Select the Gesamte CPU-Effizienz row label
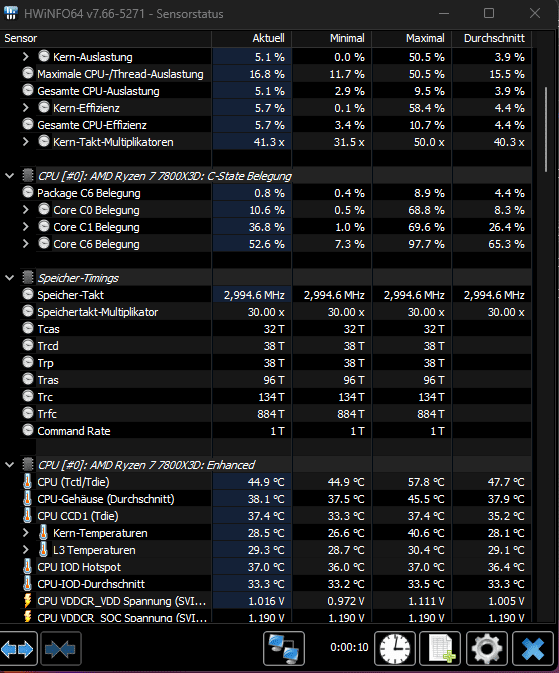Image resolution: width=559 pixels, height=673 pixels. click(92, 125)
